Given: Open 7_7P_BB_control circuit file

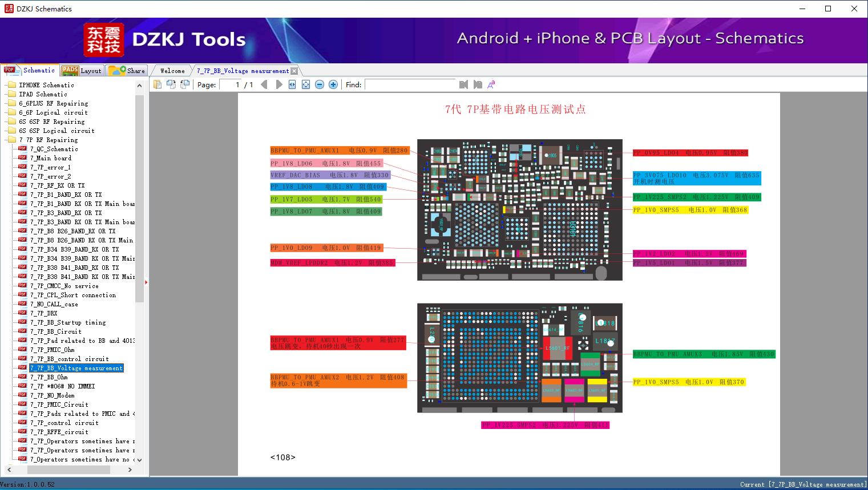Looking at the screenshot, I should [x=69, y=359].
